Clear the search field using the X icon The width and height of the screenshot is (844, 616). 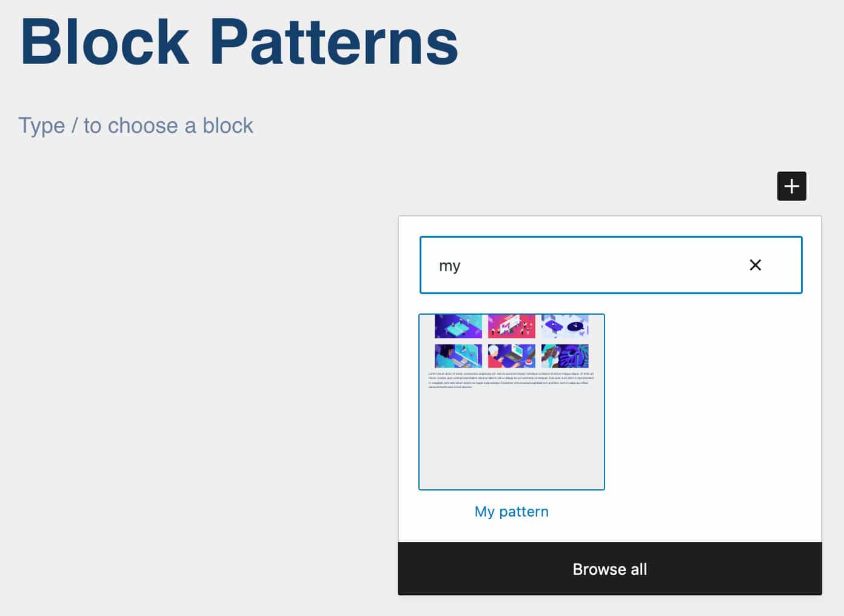click(755, 265)
